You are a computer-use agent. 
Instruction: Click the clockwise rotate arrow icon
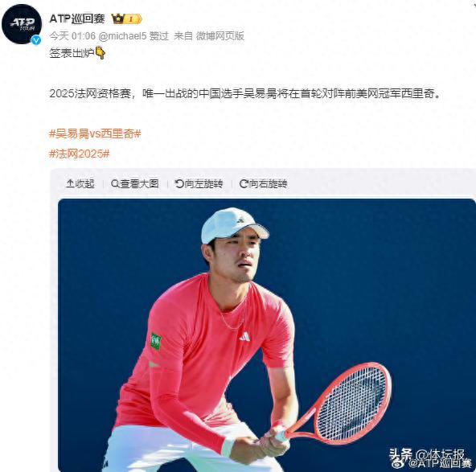click(244, 183)
